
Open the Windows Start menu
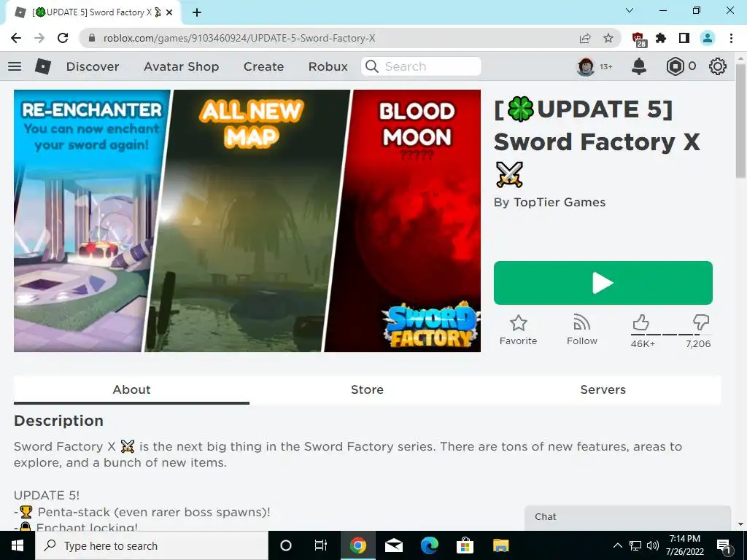coord(18,545)
